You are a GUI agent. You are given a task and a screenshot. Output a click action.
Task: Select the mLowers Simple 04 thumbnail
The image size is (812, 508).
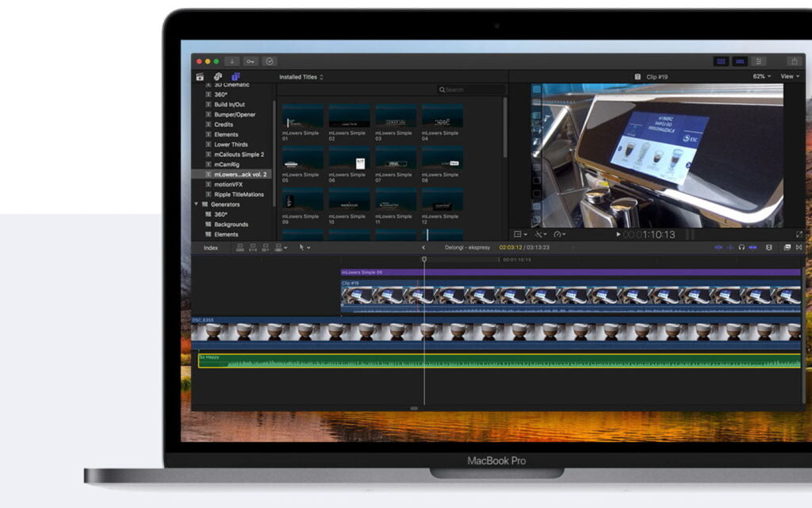442,116
